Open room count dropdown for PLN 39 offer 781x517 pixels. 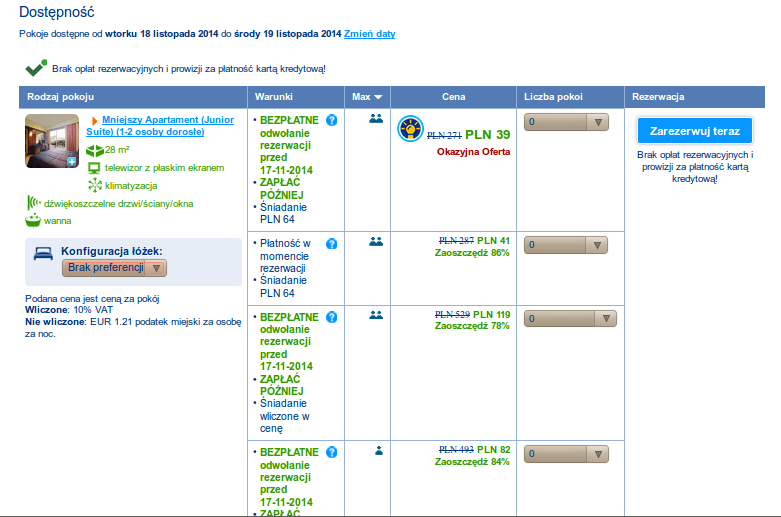click(x=566, y=122)
